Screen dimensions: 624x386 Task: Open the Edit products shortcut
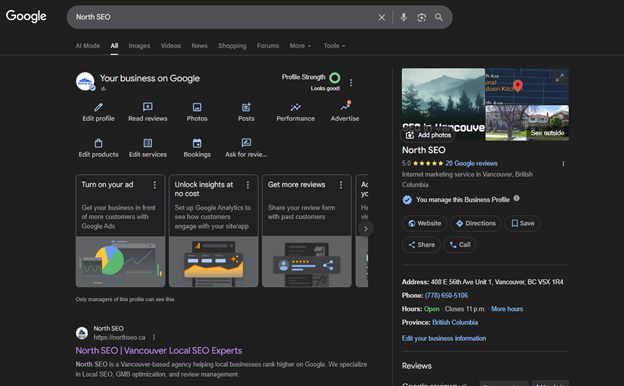tap(98, 148)
